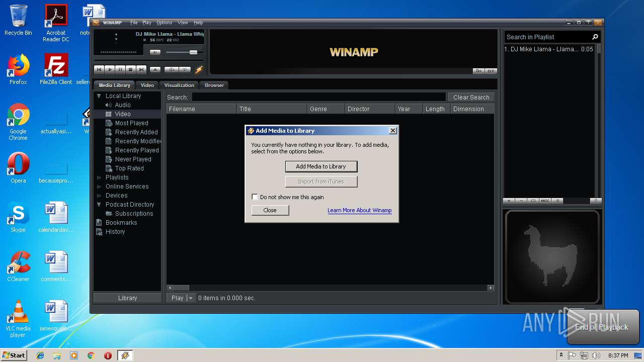Screen dimensions: 644x362
Task: Click the Stop button in Winamp
Action: click(x=131, y=70)
